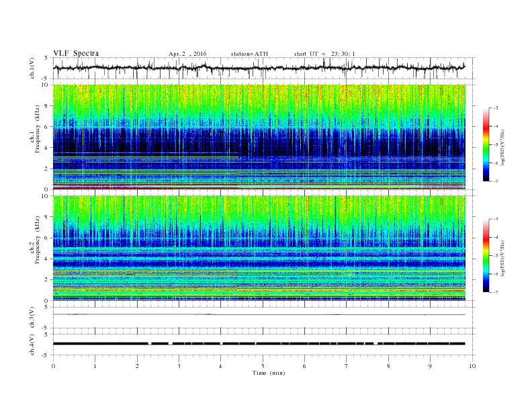Click time axis tick label '4'
This screenshot has width=532, height=411.
pyautogui.click(x=221, y=366)
